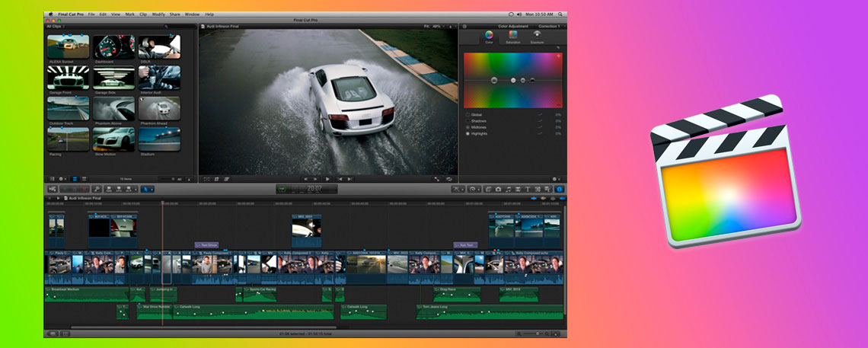Screen dimensions: 868x348
Task: Select the Torn Jeans Long audio clip
Action: [490, 312]
